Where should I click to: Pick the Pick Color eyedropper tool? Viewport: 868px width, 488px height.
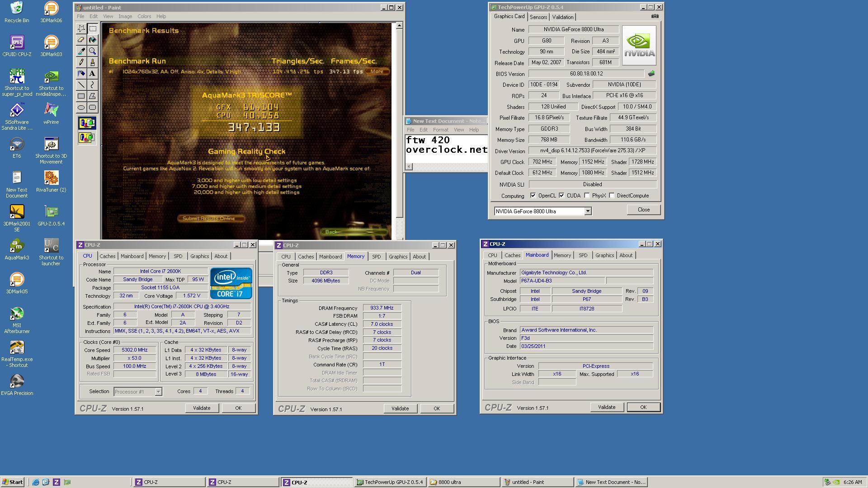(x=81, y=51)
